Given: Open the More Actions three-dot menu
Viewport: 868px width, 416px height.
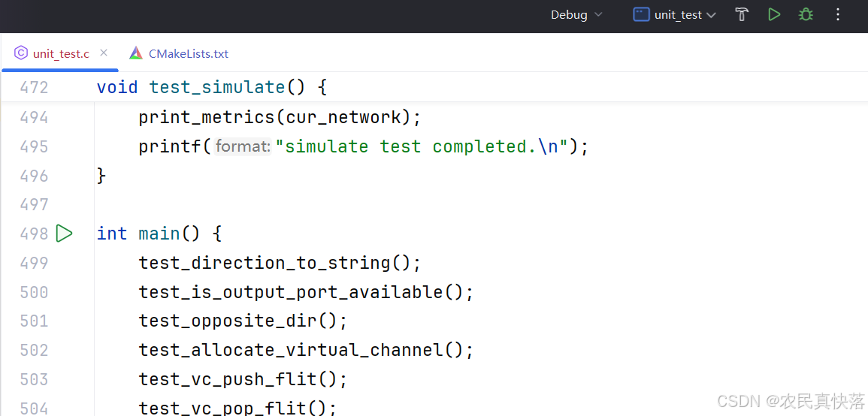Looking at the screenshot, I should pyautogui.click(x=838, y=15).
